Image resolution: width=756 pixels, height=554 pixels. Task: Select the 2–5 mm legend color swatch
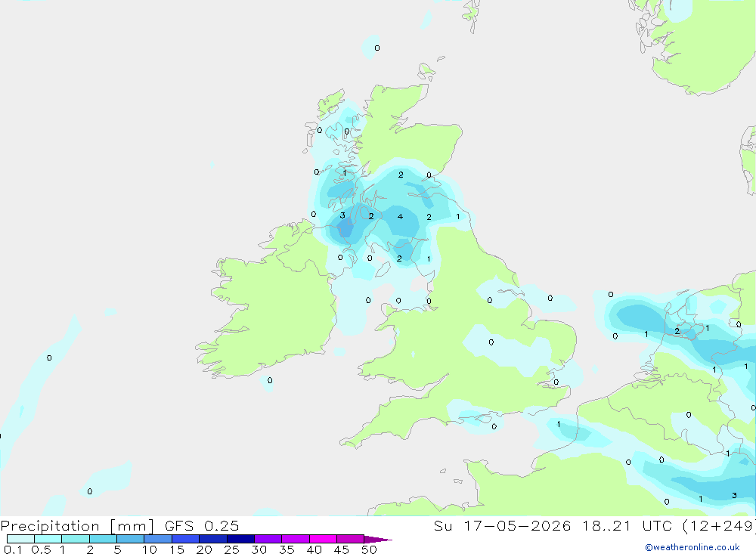click(x=103, y=539)
